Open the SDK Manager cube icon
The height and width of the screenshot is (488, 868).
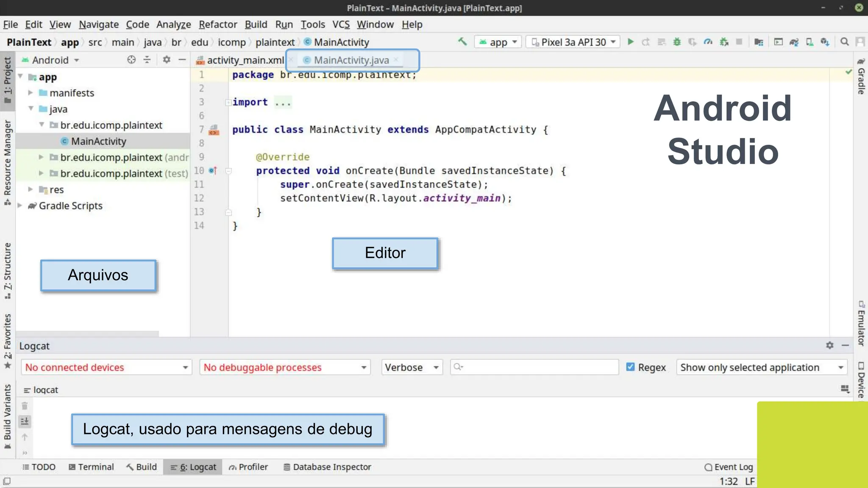(825, 42)
